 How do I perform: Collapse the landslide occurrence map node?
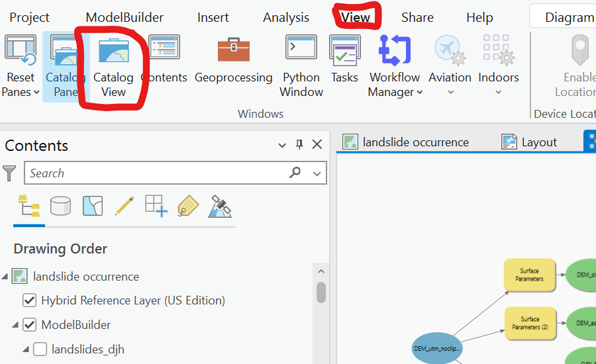pyautogui.click(x=5, y=277)
